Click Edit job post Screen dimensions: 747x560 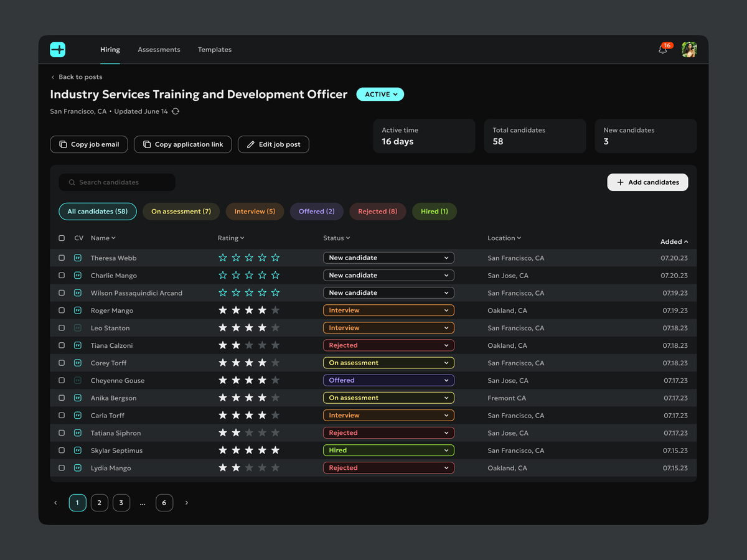273,144
